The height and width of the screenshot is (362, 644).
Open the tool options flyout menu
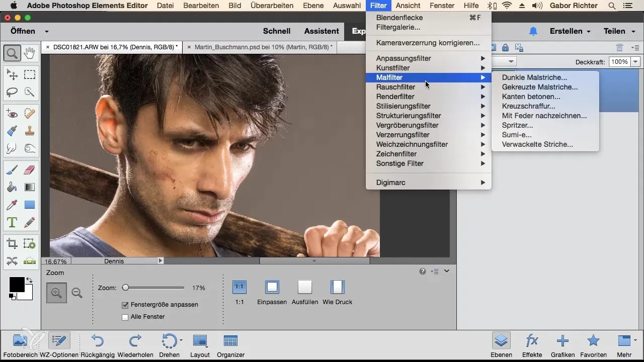pyautogui.click(x=435, y=271)
